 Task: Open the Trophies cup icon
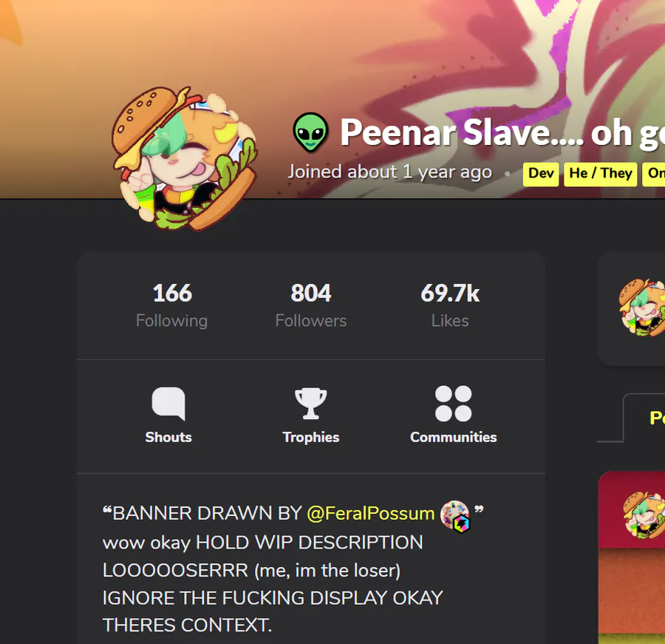click(311, 403)
